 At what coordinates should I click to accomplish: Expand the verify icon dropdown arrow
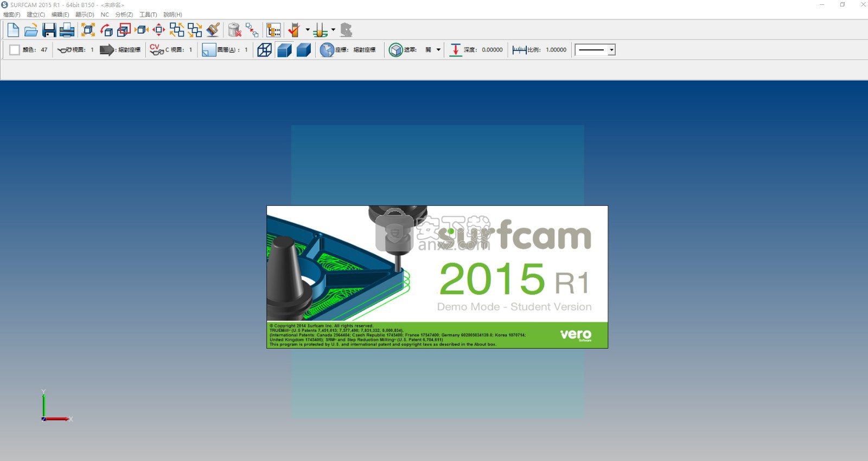[308, 30]
